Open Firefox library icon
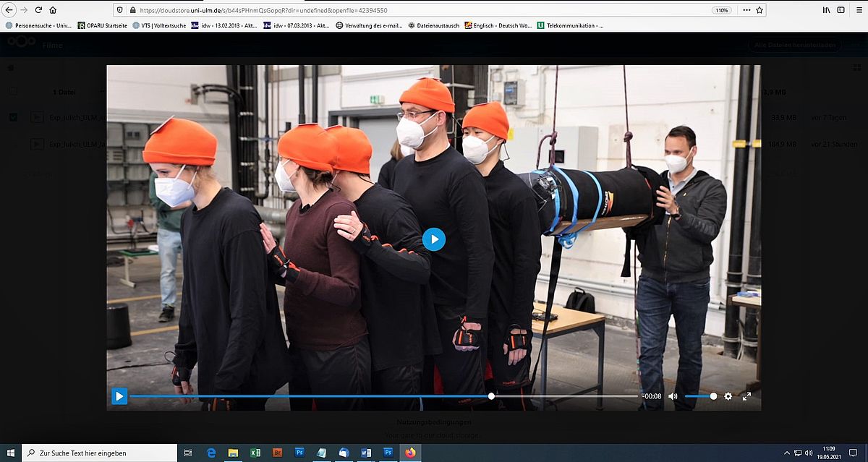868x462 pixels. point(826,10)
